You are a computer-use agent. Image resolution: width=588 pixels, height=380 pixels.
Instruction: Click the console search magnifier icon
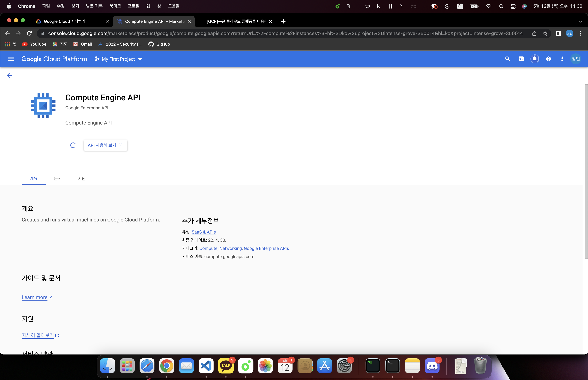coord(507,59)
